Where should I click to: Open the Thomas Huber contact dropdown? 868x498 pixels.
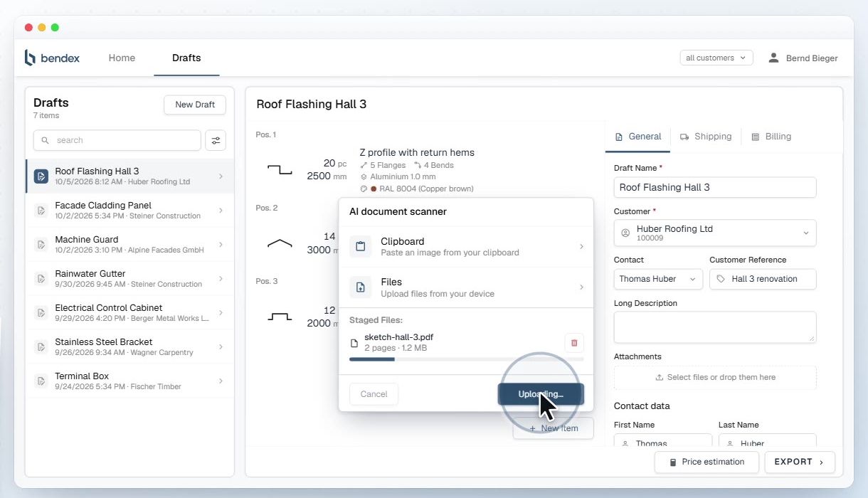click(x=658, y=279)
